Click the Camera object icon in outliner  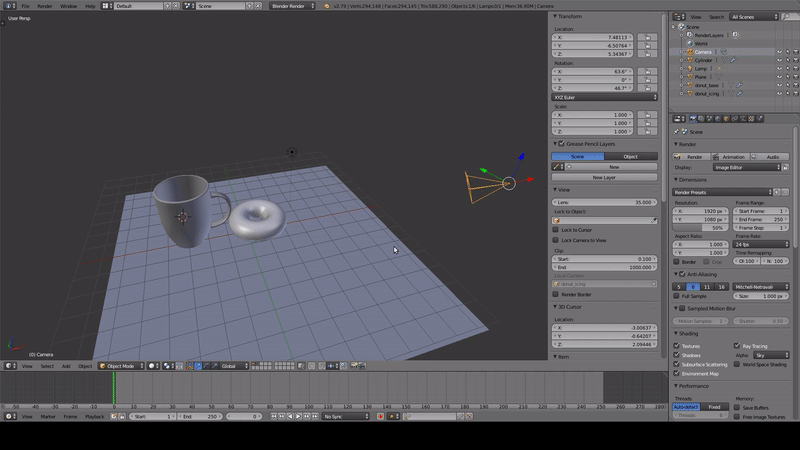[x=688, y=51]
